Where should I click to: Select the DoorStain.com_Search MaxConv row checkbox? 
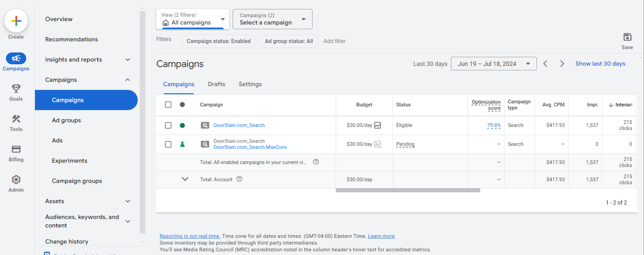pyautogui.click(x=168, y=144)
